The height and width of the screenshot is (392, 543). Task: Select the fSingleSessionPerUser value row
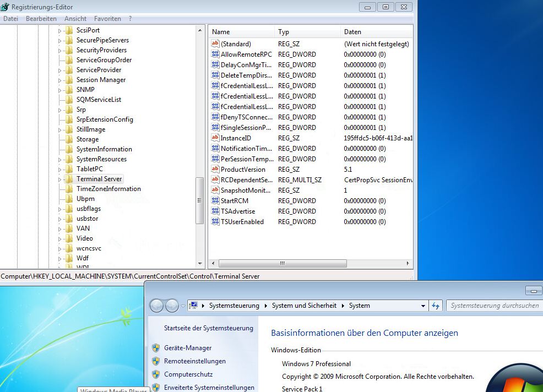coord(311,127)
